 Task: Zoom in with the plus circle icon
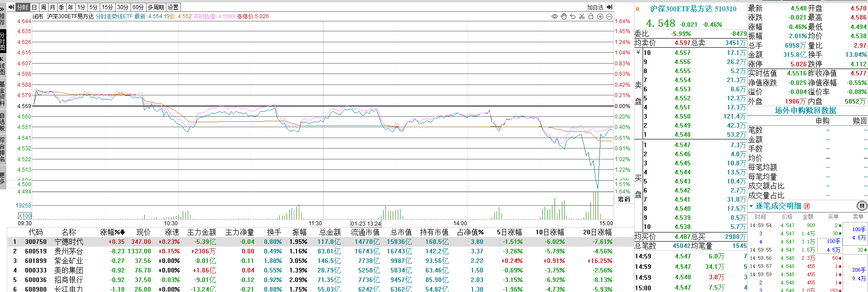tap(600, 17)
